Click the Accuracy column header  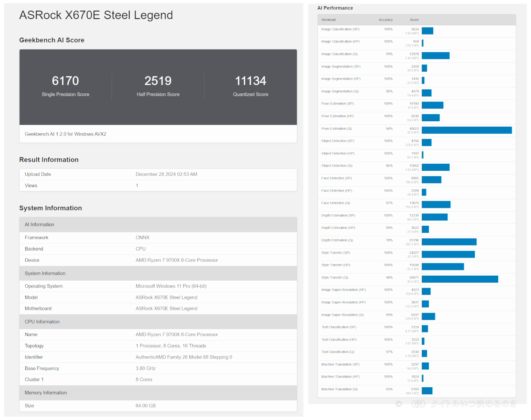pos(385,20)
